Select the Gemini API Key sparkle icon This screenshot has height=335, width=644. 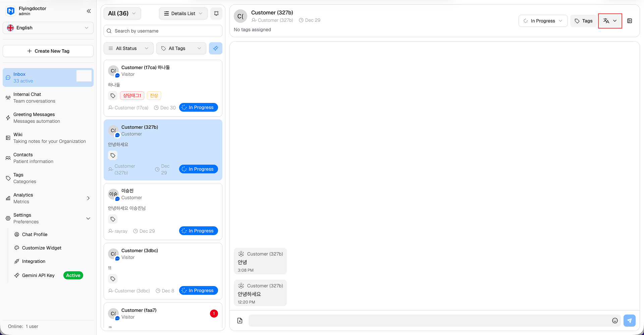pyautogui.click(x=17, y=275)
